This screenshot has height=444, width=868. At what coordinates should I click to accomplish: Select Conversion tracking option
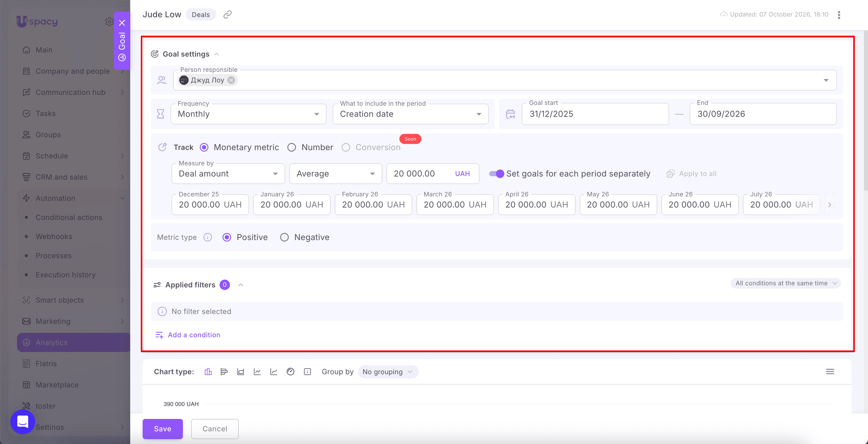346,147
